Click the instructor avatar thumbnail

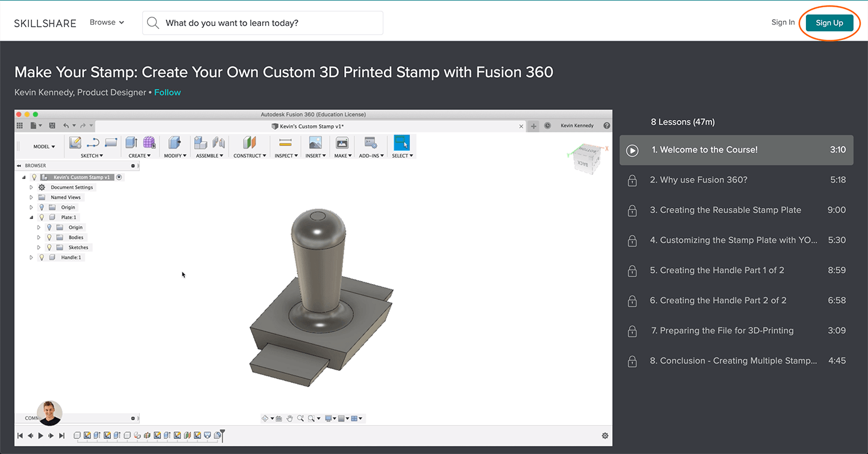pyautogui.click(x=49, y=413)
